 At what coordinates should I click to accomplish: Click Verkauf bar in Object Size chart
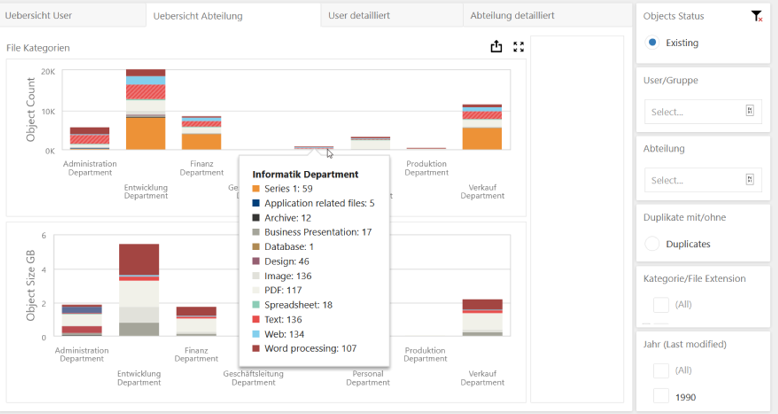click(482, 318)
